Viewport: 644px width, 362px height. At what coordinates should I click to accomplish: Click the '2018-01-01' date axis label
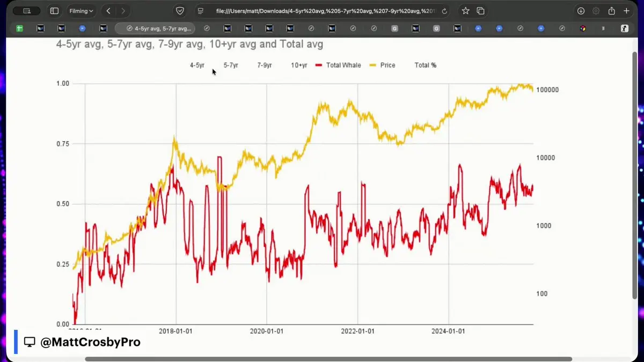(175, 331)
